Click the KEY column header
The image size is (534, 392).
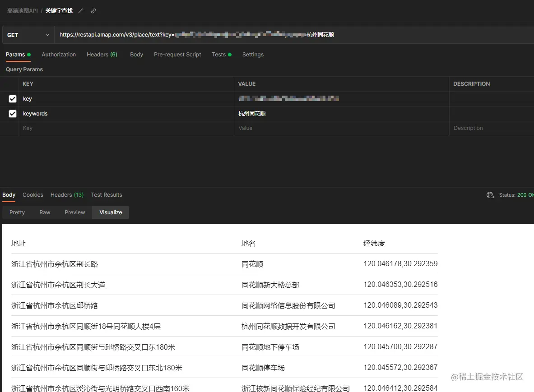click(x=28, y=84)
